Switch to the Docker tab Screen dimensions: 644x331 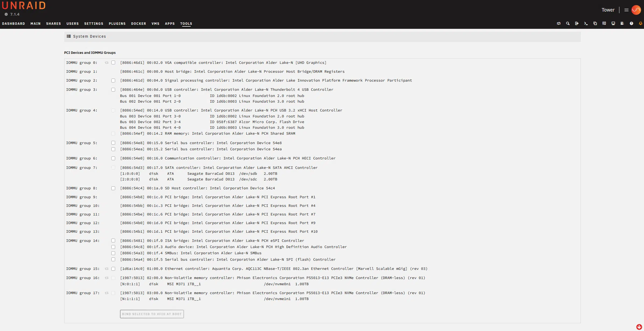(139, 24)
